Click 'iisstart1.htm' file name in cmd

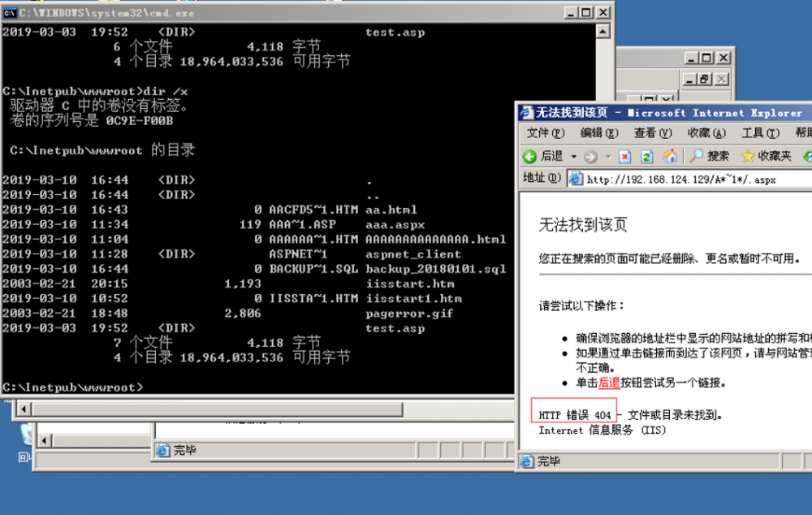(x=413, y=298)
